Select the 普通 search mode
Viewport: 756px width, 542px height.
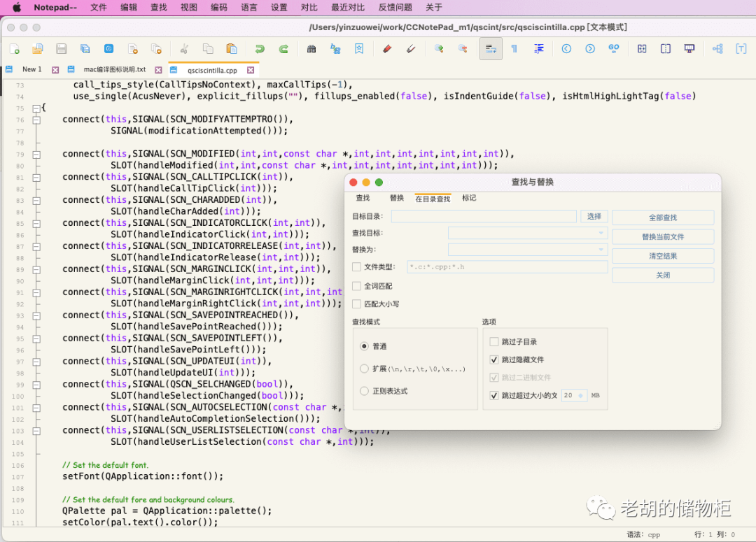pos(365,346)
